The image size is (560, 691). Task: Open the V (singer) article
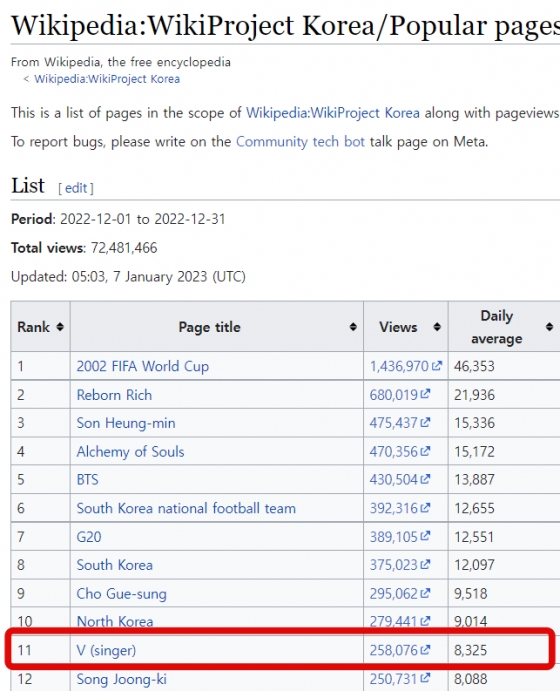point(106,650)
